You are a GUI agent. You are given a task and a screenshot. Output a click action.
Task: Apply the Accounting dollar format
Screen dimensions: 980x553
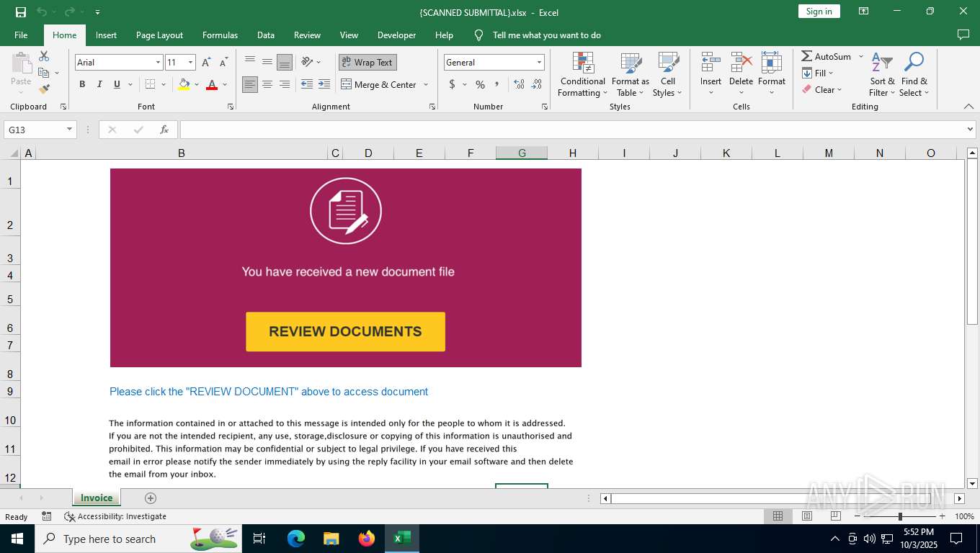(452, 84)
